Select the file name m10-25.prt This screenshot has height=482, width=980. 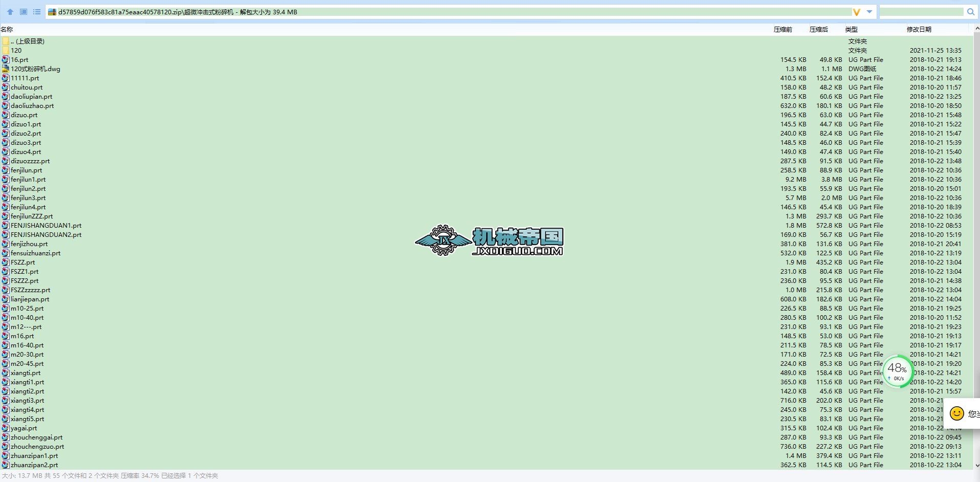pos(27,309)
